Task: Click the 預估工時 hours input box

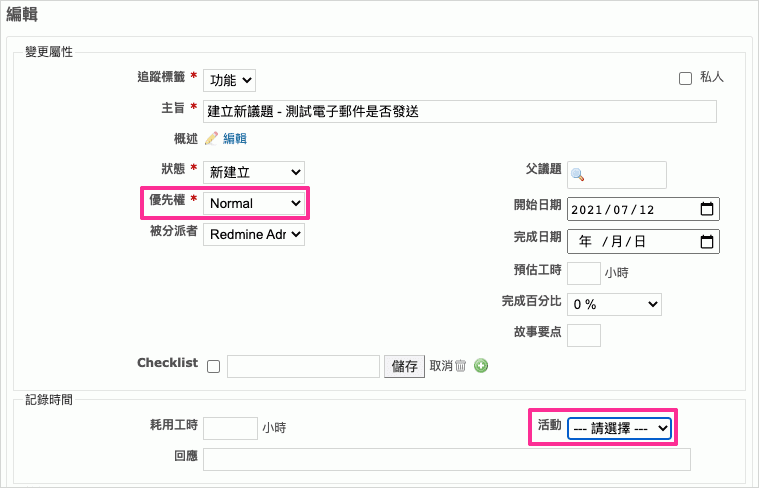Action: coord(584,274)
